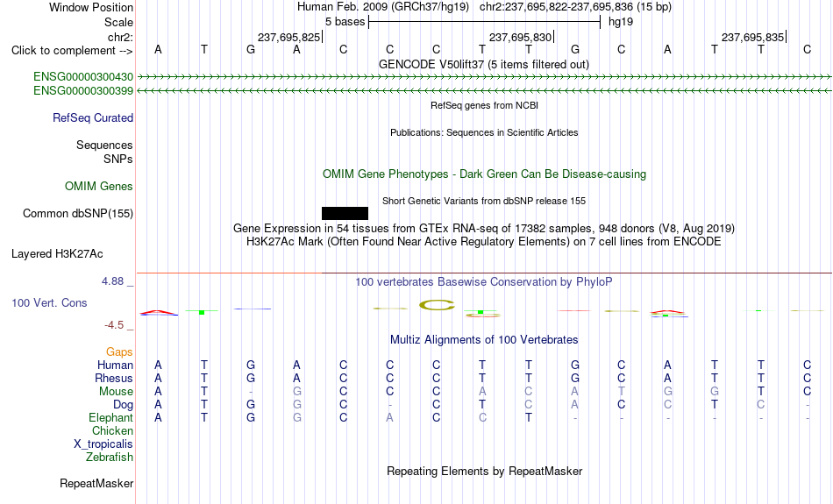
Task: Click the first base A in the ruler sequence
Action: point(158,50)
